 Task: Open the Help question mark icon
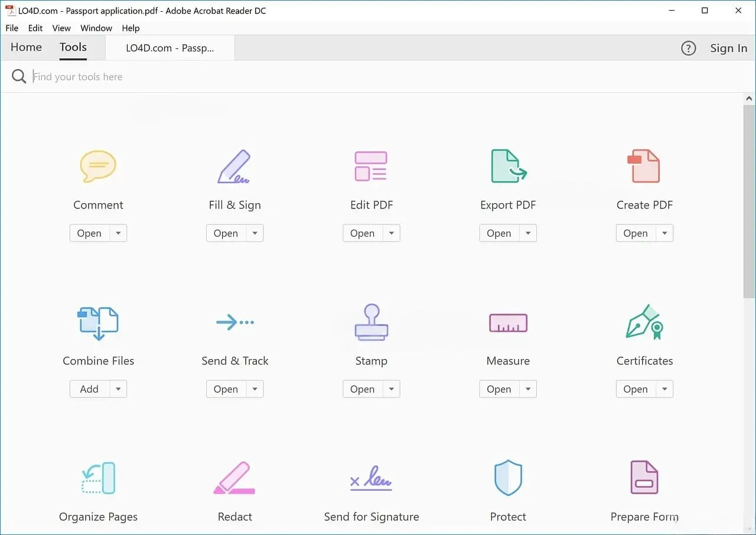point(689,48)
